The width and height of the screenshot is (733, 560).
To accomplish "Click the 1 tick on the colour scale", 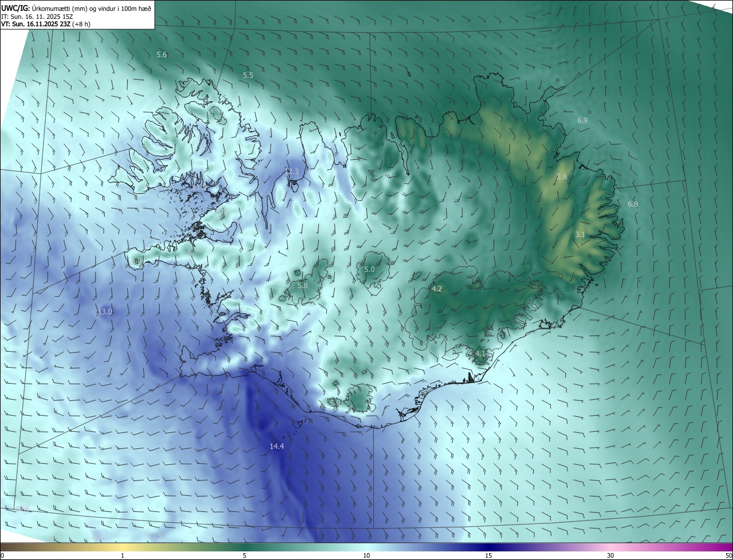I will (x=123, y=555).
